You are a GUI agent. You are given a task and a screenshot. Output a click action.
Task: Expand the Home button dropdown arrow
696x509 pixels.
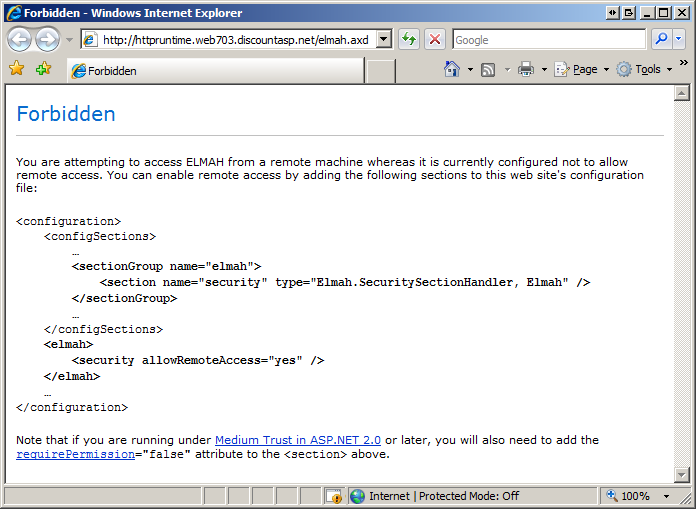tap(470, 70)
